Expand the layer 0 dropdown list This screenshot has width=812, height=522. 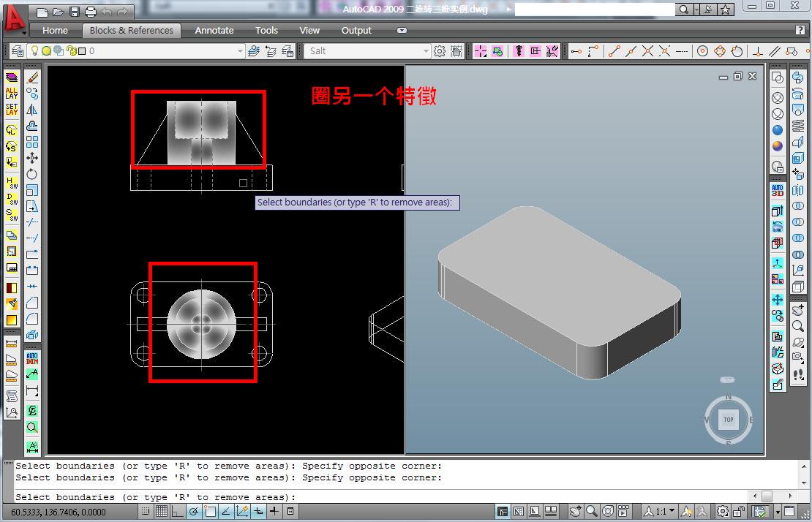click(240, 50)
